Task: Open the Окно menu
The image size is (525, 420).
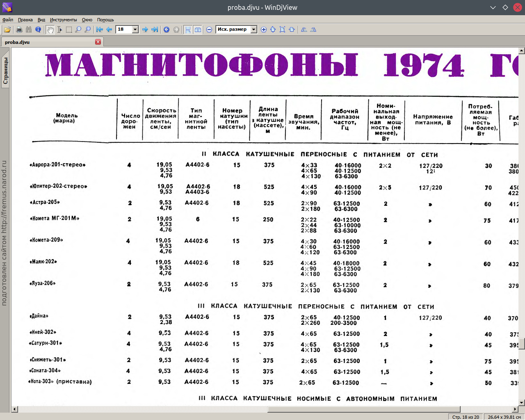Action: pyautogui.click(x=87, y=20)
